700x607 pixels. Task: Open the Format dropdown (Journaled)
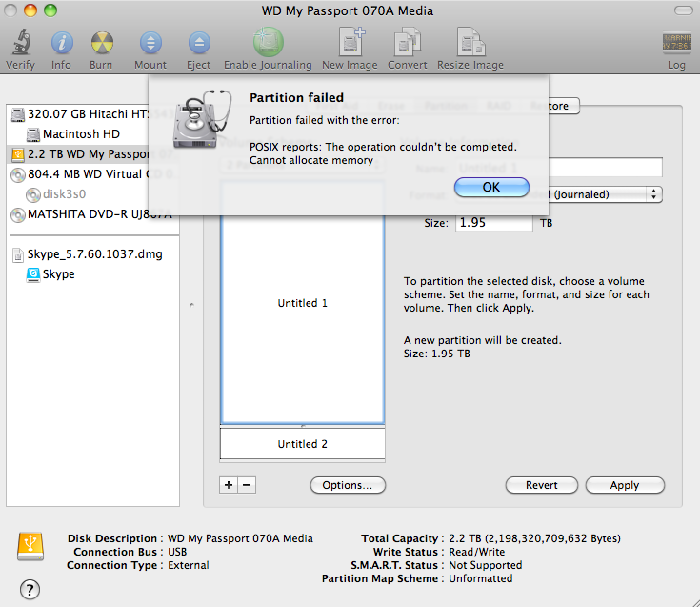(605, 194)
